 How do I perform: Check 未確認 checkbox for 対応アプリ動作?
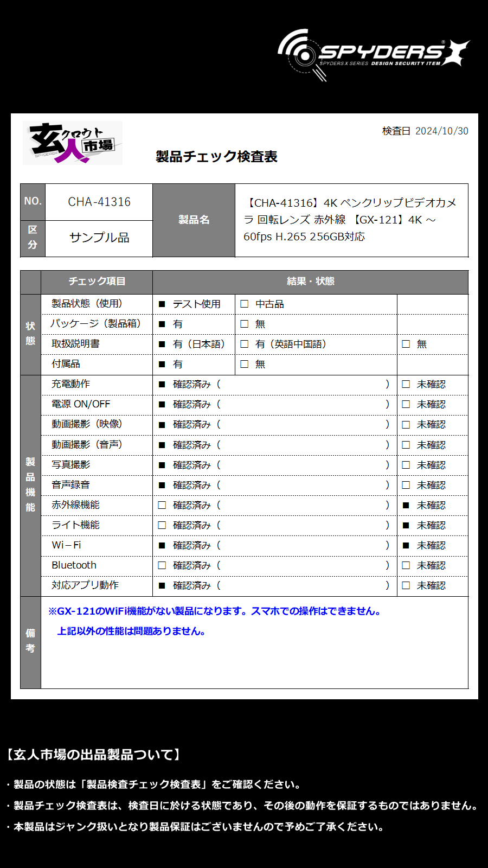pyautogui.click(x=406, y=585)
